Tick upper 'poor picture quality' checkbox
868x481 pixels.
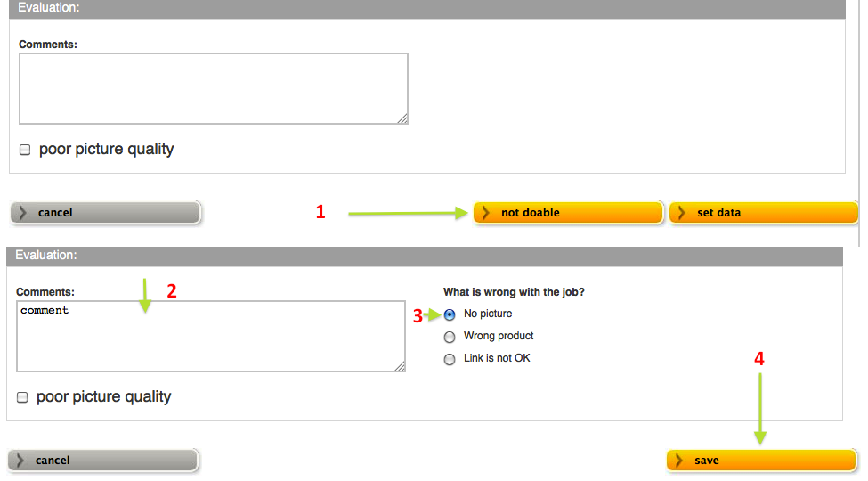tap(25, 150)
